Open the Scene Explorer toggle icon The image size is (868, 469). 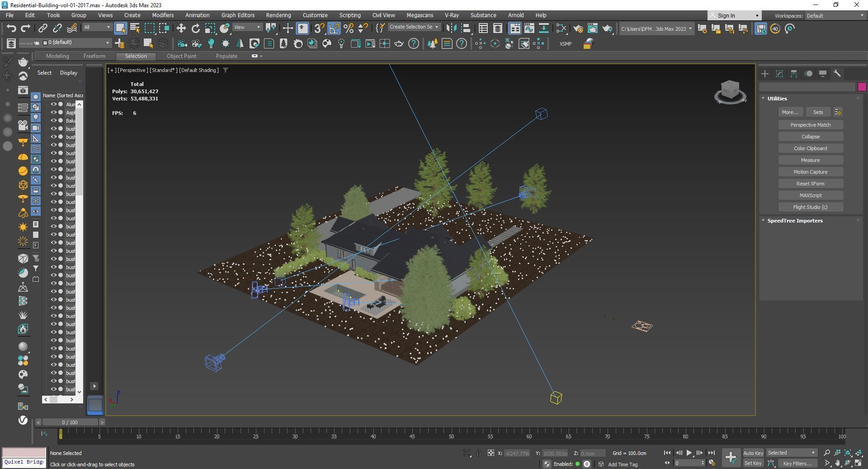(483, 28)
